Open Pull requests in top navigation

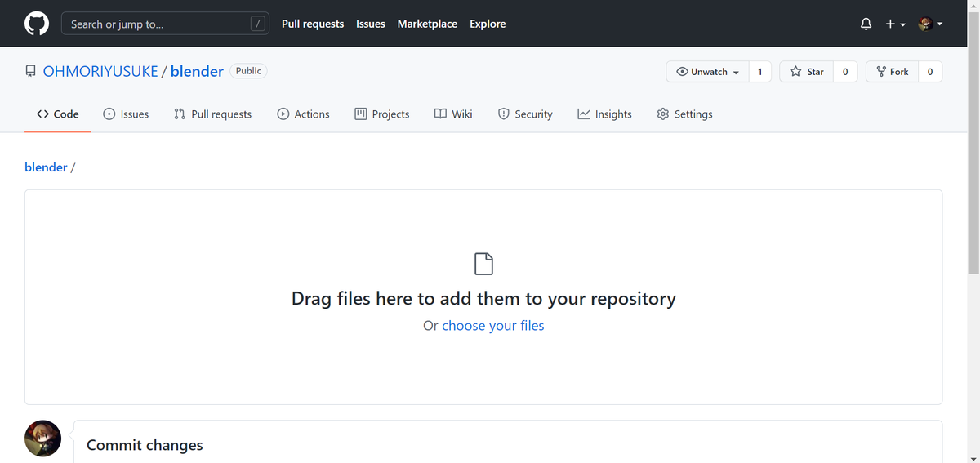coord(313,24)
